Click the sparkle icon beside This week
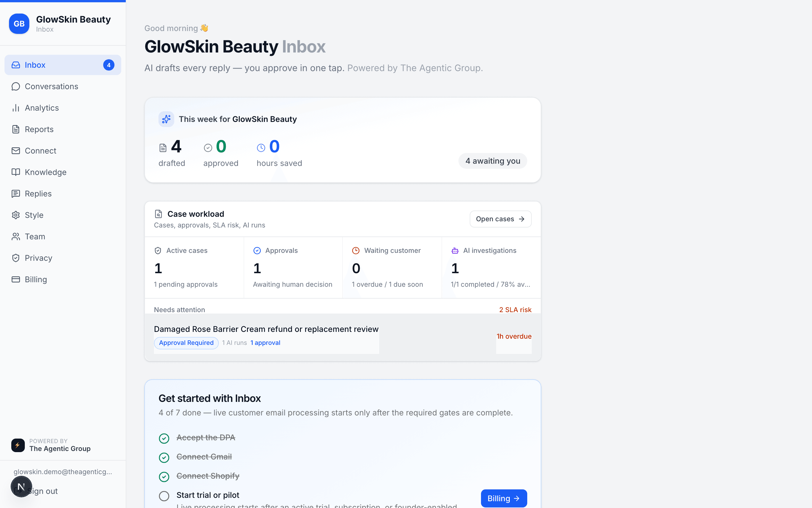Image resolution: width=812 pixels, height=508 pixels. (166, 119)
